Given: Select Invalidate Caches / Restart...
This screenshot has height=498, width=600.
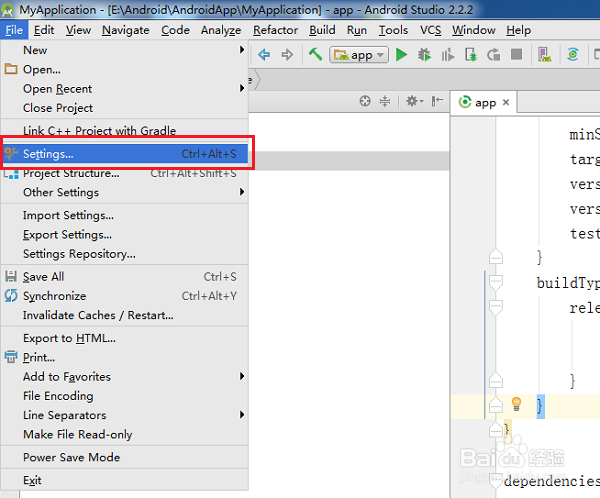Looking at the screenshot, I should tap(125, 315).
